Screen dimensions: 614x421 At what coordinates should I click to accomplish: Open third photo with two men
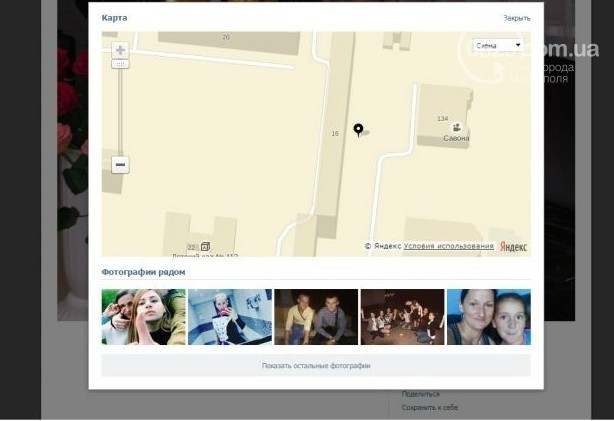[x=315, y=317]
